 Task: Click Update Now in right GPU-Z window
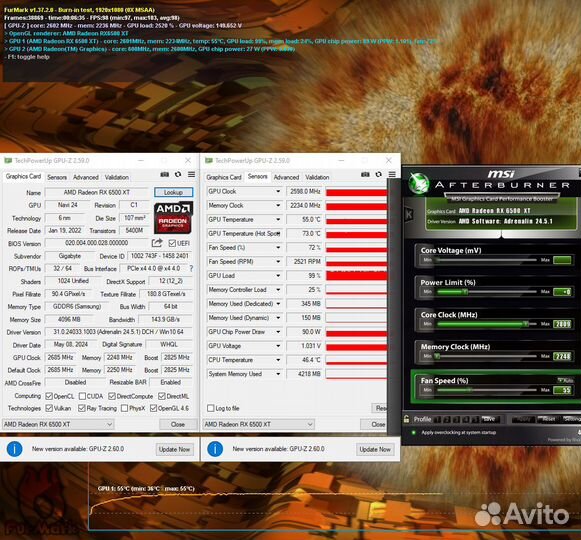(375, 449)
